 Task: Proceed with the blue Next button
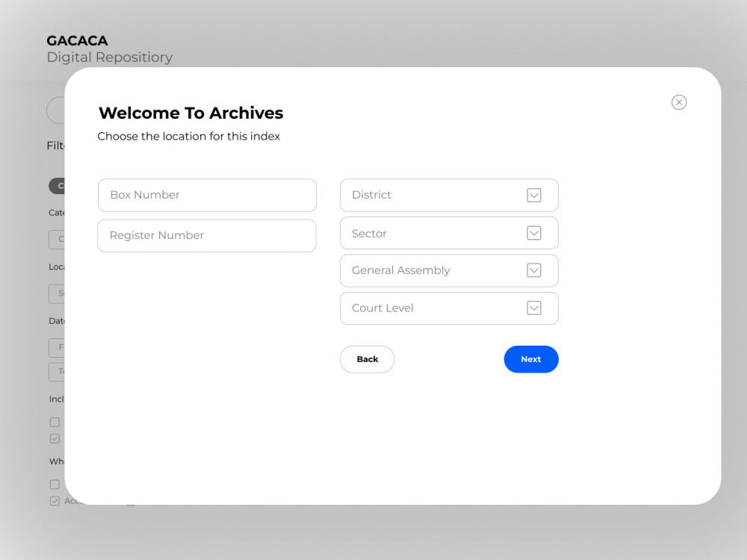coord(531,360)
